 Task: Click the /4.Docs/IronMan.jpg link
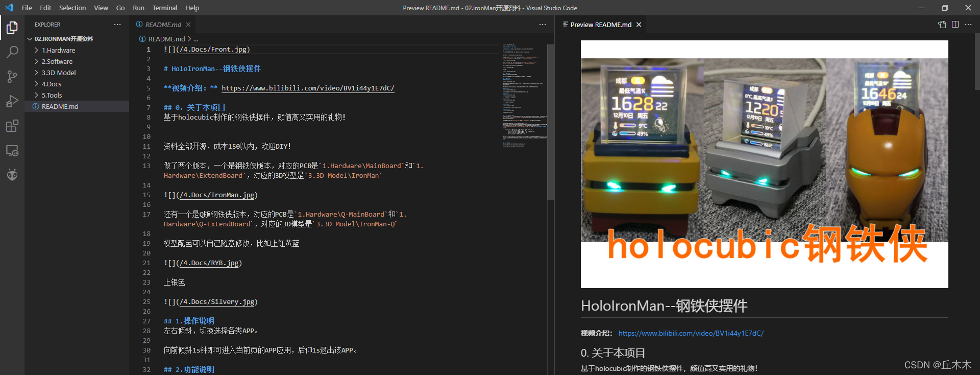click(x=217, y=195)
